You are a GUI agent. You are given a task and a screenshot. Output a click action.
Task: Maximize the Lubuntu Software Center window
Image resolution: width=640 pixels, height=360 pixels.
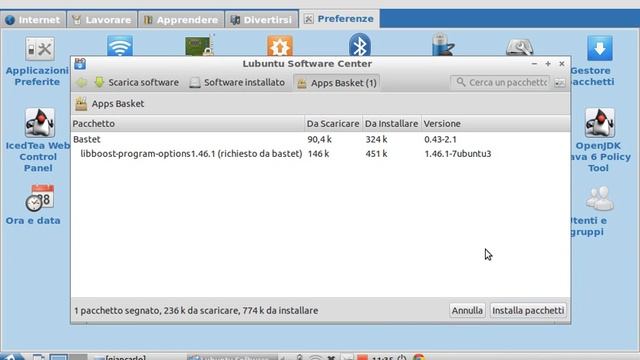click(x=548, y=64)
